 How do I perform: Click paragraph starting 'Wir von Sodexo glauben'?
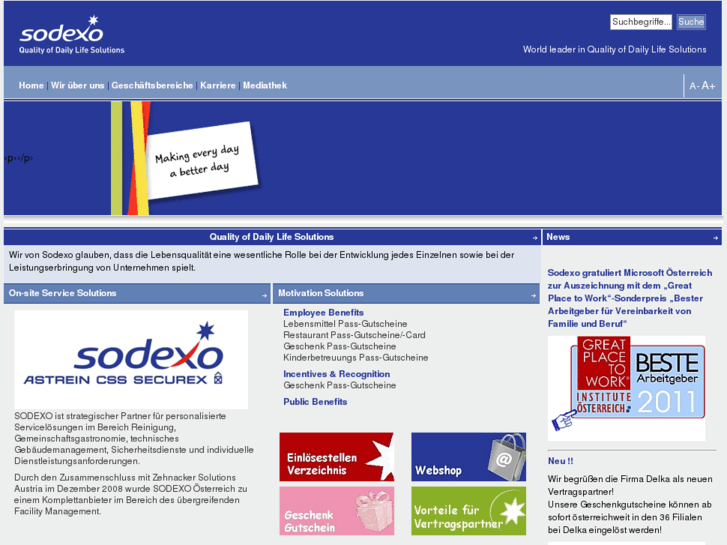pyautogui.click(x=261, y=261)
